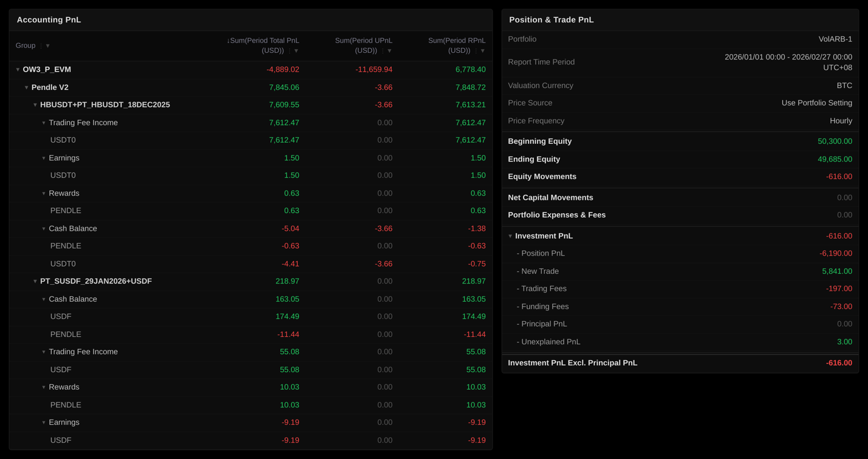
Task: Open Sum(Period UPnL) column menu dots
Action: tap(382, 51)
